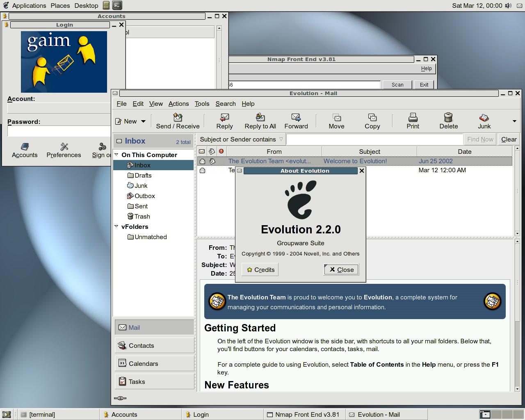Screen dimensions: 525x420
Task: Click the search text input field
Action: click(x=374, y=139)
